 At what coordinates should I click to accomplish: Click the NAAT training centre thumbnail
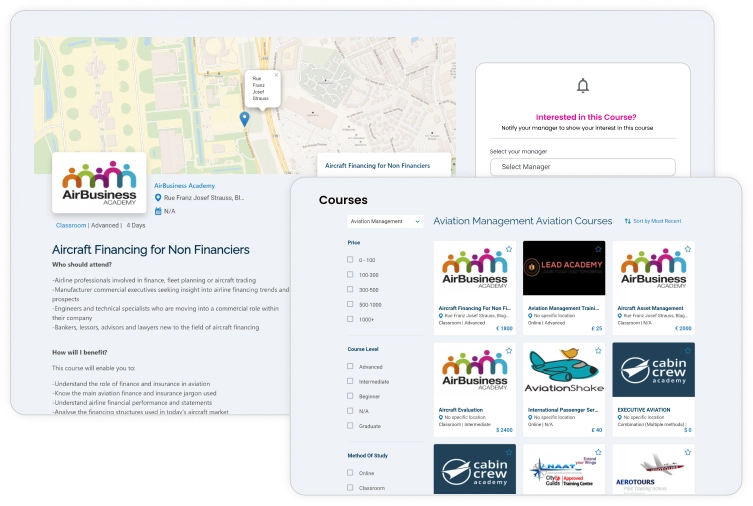[x=564, y=469]
